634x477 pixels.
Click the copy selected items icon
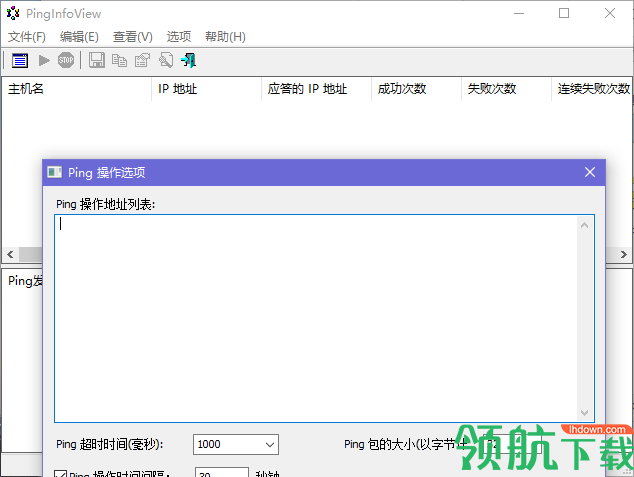point(119,61)
